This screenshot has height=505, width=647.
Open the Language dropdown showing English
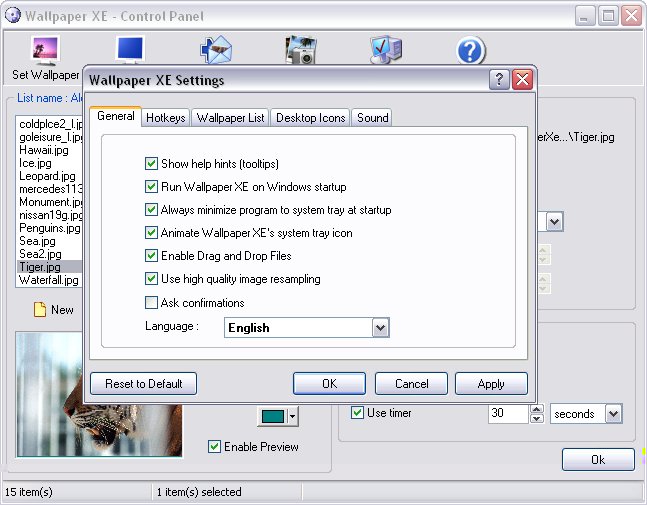coord(380,328)
